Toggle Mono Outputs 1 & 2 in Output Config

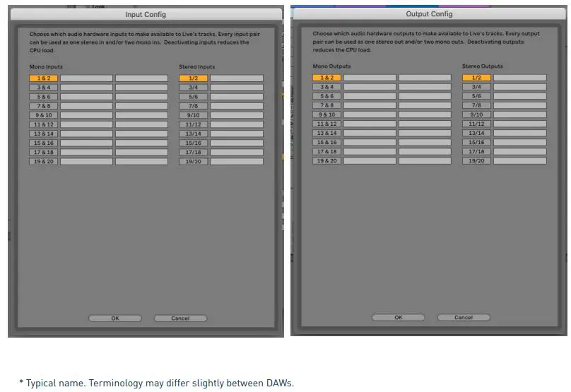327,78
